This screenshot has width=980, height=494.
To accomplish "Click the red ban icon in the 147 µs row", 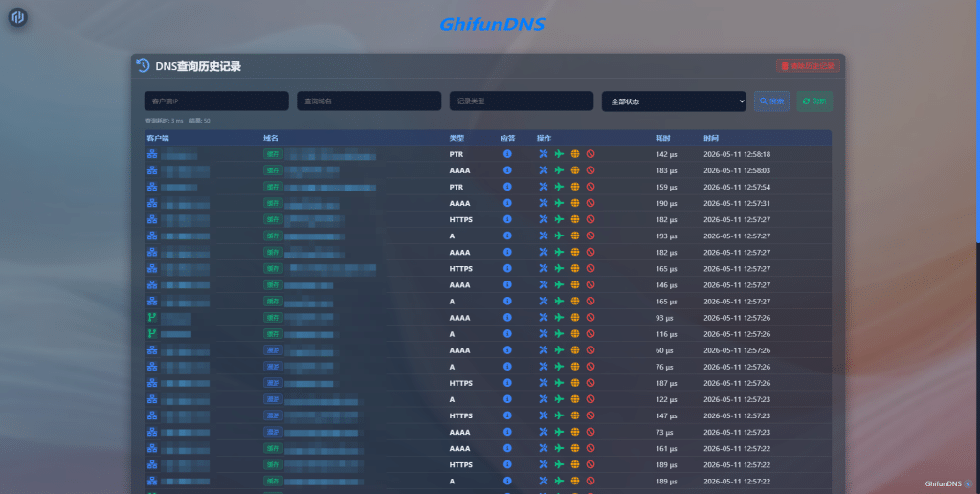I will [x=590, y=415].
